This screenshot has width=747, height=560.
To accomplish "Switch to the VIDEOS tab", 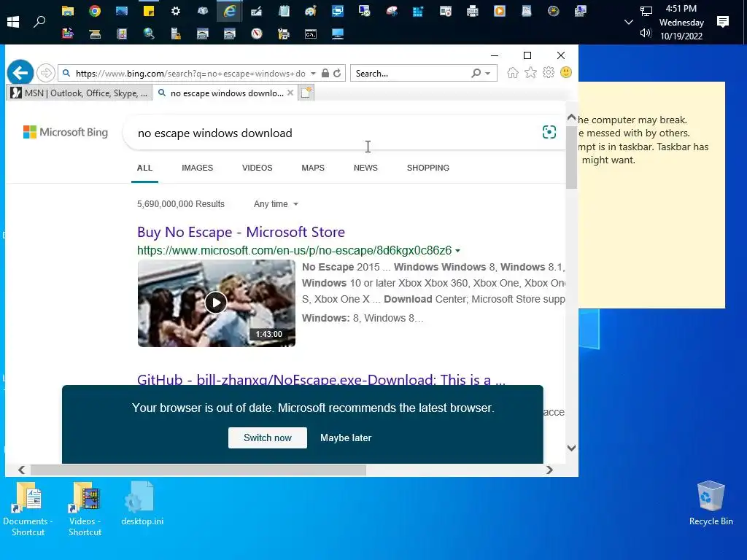I will click(x=258, y=168).
